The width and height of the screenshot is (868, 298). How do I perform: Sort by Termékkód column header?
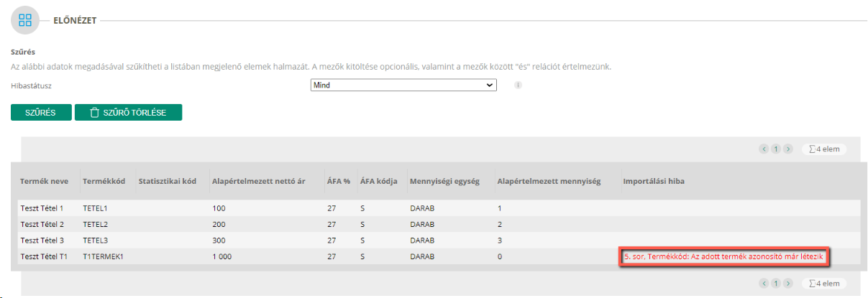click(x=104, y=181)
